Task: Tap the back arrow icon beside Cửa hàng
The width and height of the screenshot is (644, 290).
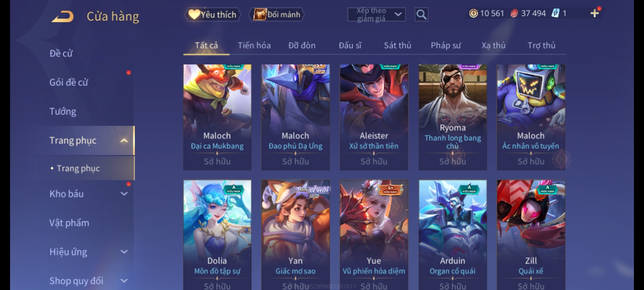Action: [x=63, y=16]
